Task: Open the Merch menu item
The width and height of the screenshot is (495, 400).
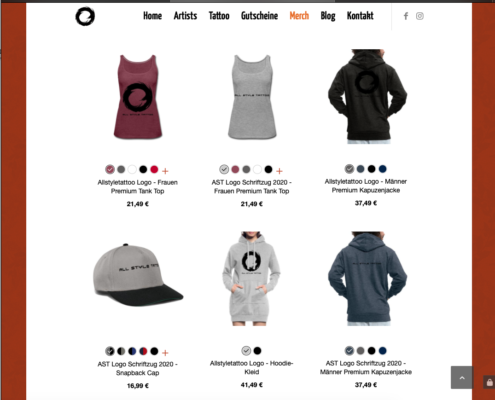Action: pyautogui.click(x=299, y=16)
